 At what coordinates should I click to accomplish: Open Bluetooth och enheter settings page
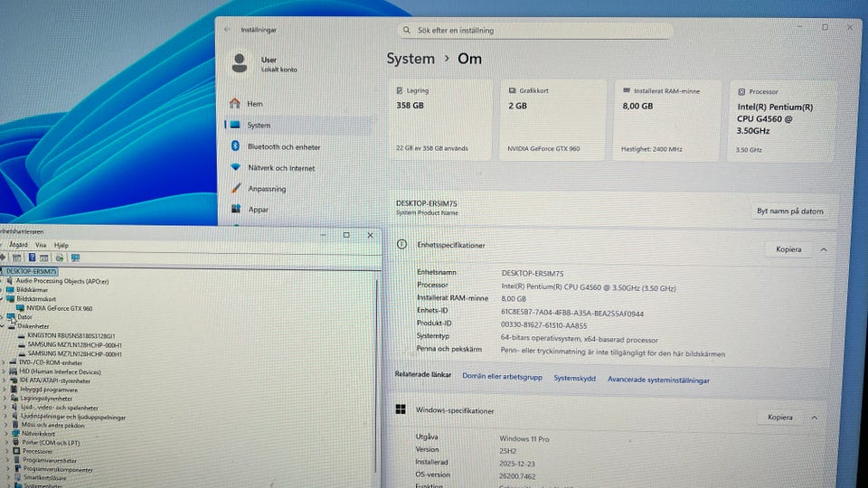pos(284,146)
